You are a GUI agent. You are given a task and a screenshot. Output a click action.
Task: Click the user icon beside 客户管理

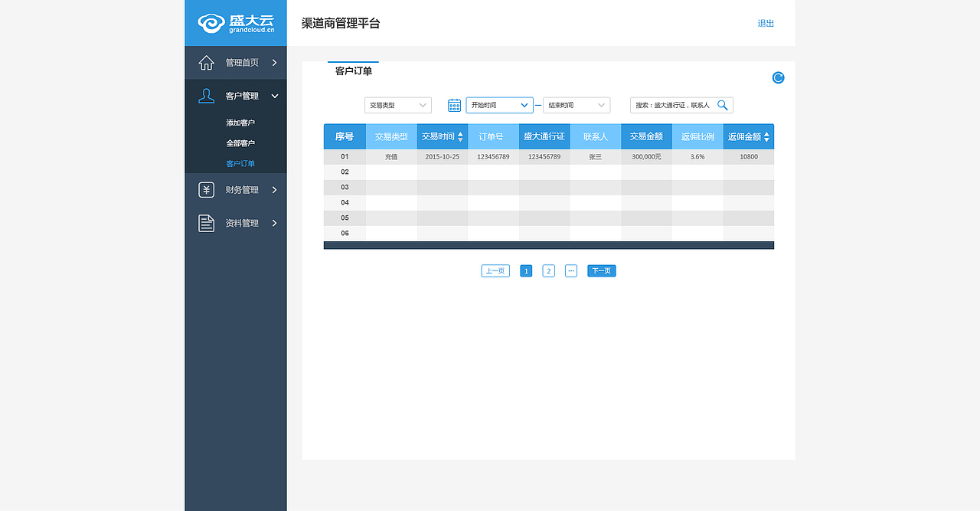[x=207, y=96]
